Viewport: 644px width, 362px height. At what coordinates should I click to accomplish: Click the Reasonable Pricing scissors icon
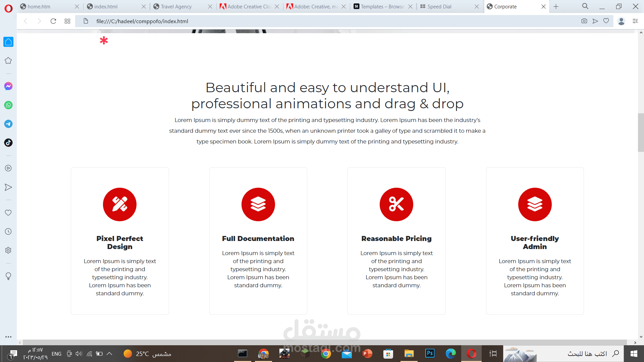click(x=396, y=204)
